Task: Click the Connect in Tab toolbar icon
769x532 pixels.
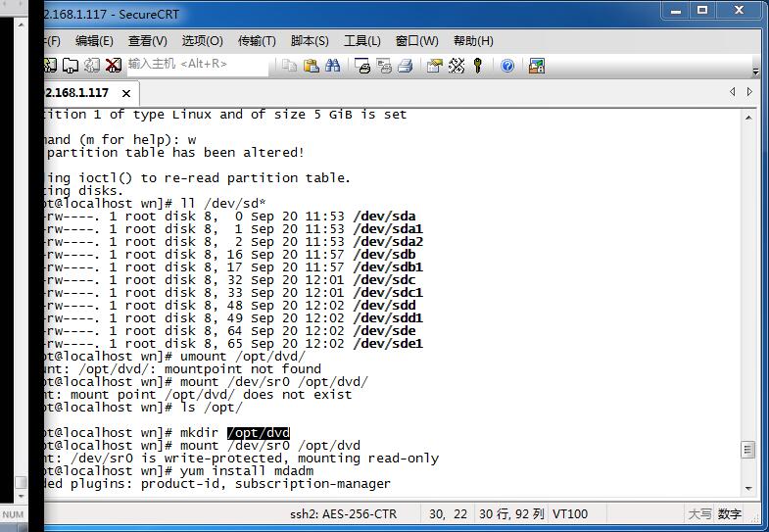Action: (71, 66)
